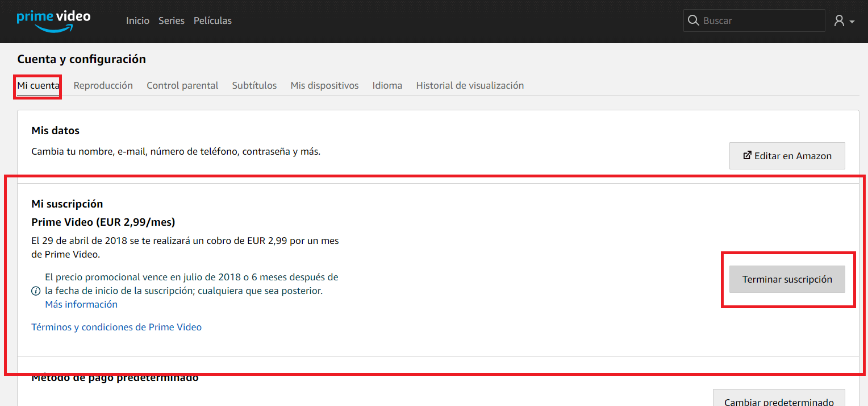This screenshot has width=868, height=406.
Task: Open Series in the top navigation
Action: tap(172, 20)
